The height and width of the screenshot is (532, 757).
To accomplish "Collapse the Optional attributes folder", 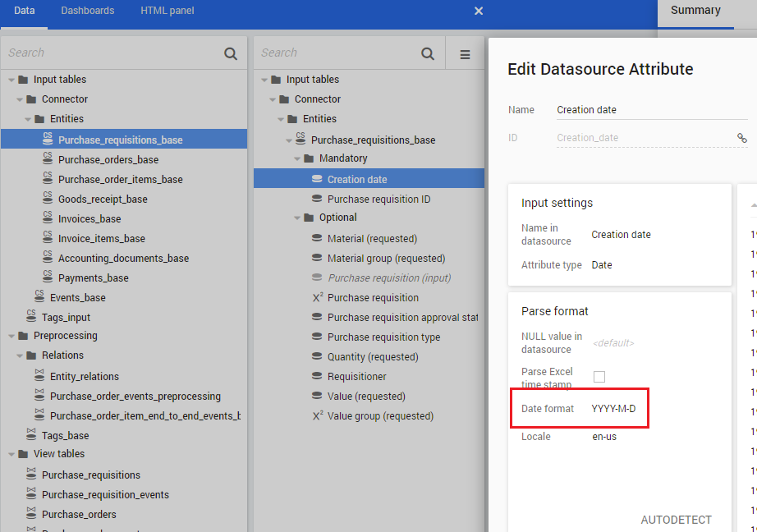I will click(x=297, y=218).
